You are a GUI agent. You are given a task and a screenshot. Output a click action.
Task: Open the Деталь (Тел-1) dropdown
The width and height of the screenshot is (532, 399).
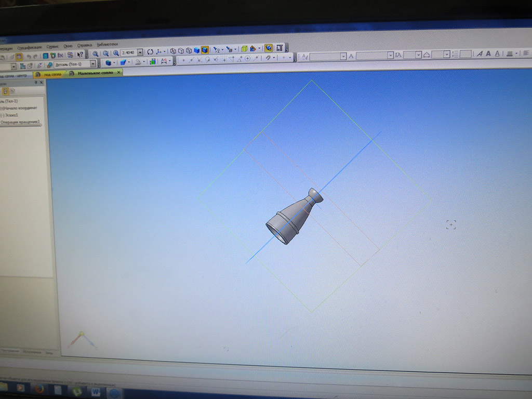click(x=93, y=64)
